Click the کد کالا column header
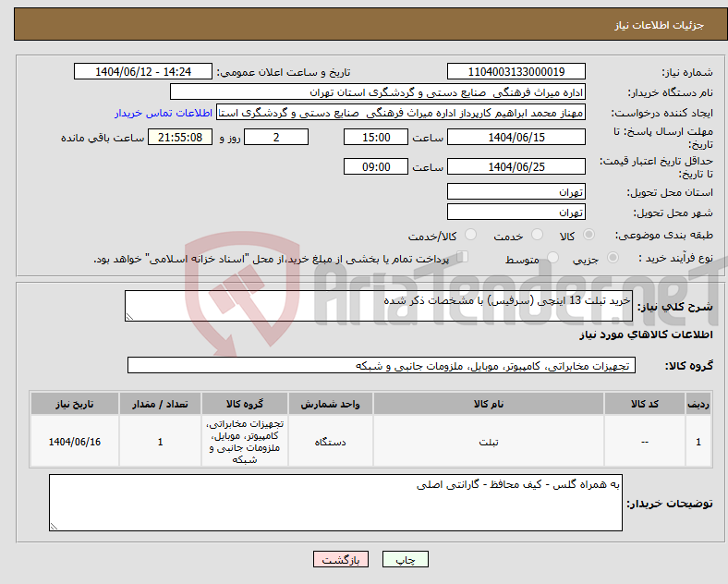 (645, 404)
